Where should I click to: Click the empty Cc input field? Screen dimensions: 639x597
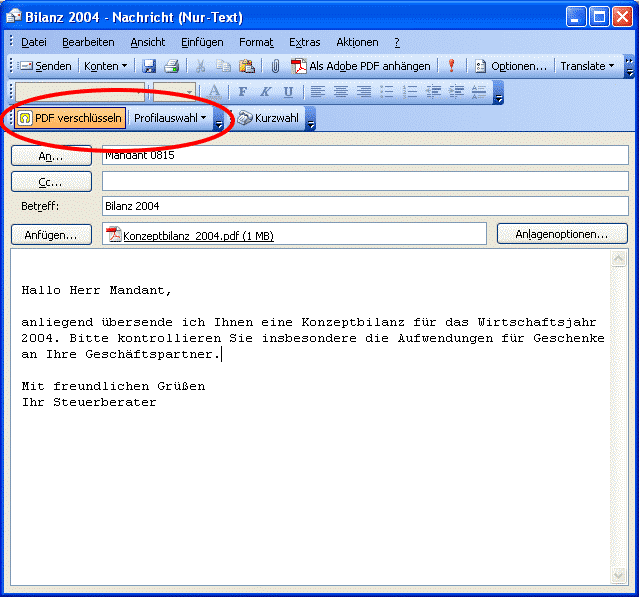click(365, 181)
